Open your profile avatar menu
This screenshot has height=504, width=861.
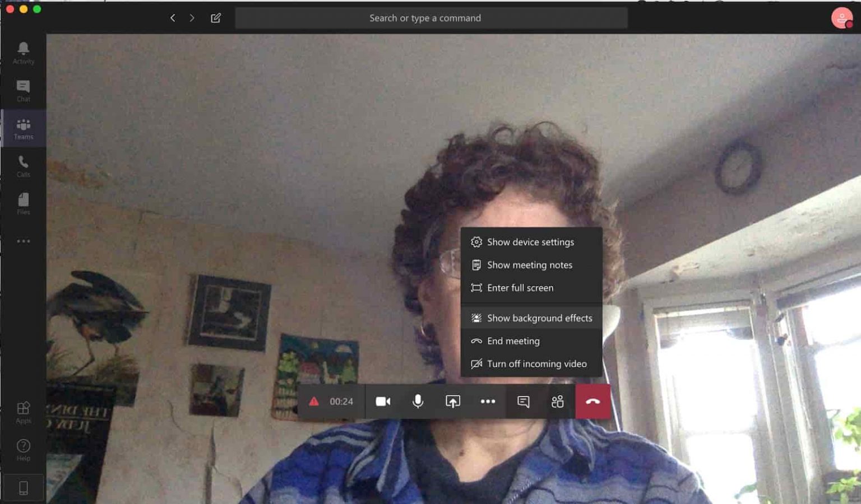point(843,17)
